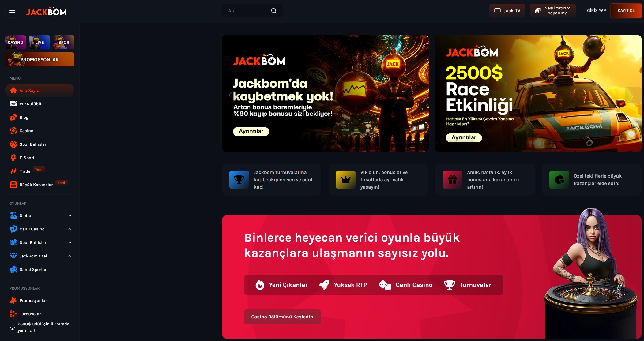This screenshot has height=341, width=644.
Task: Click the JackBom Özel diamond icon
Action: (13, 256)
